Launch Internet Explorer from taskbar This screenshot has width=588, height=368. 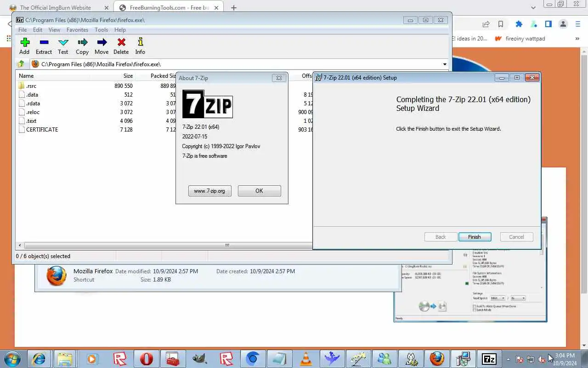click(x=39, y=359)
